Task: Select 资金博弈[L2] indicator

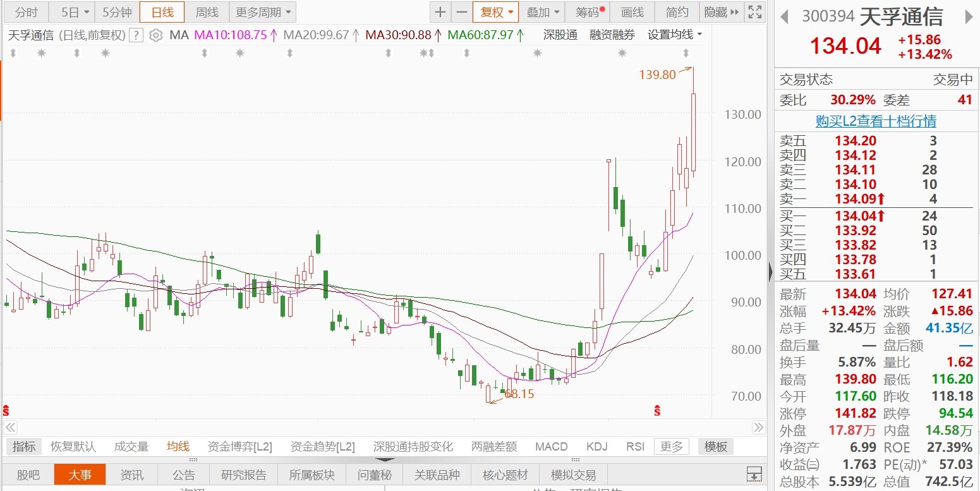Action: point(240,447)
